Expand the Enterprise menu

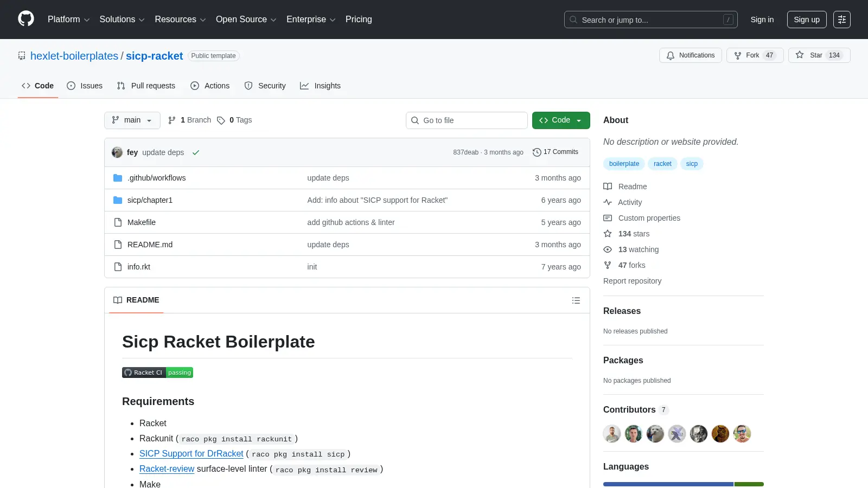pos(311,20)
